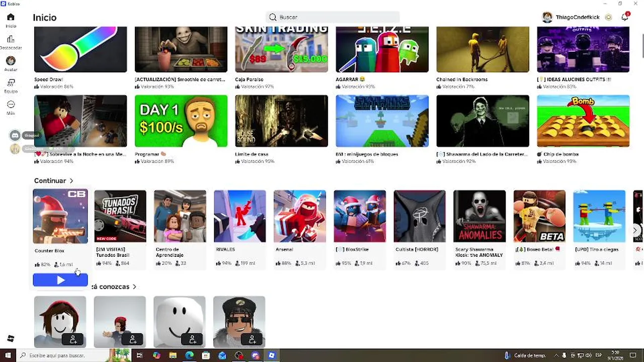Image resolution: width=644 pixels, height=362 pixels.
Task: Show next games in Continuar carousel
Action: click(x=635, y=230)
